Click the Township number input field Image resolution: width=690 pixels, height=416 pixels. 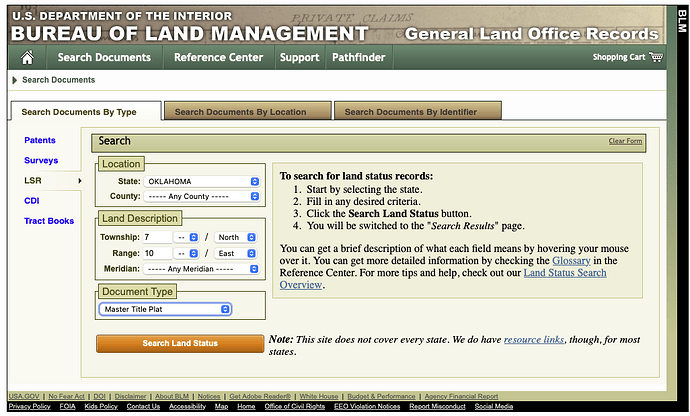coord(157,237)
